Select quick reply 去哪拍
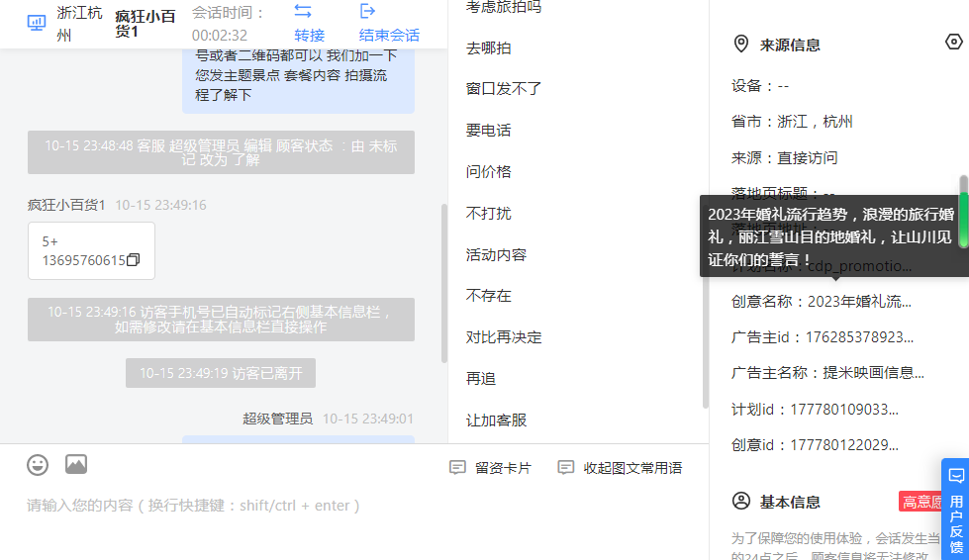The image size is (969, 560). [x=488, y=48]
